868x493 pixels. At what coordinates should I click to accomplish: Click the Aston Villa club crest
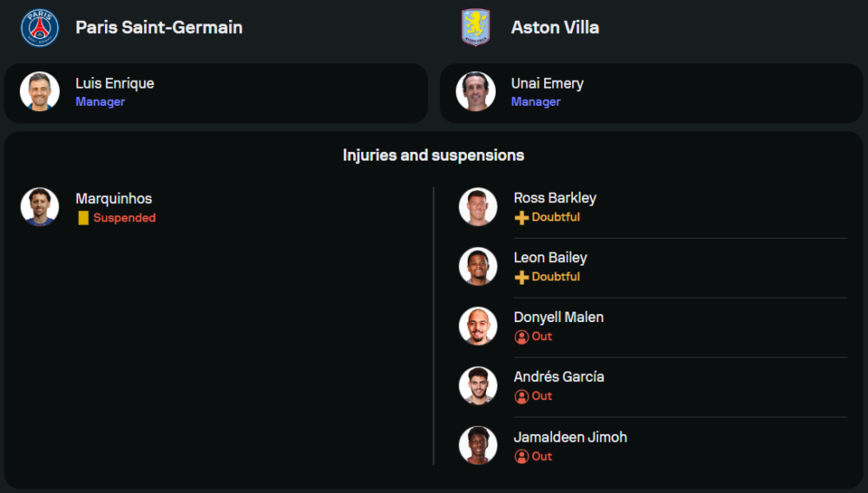(x=476, y=28)
